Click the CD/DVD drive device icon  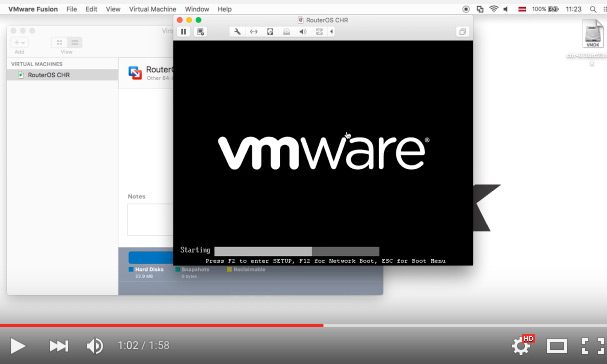(286, 32)
